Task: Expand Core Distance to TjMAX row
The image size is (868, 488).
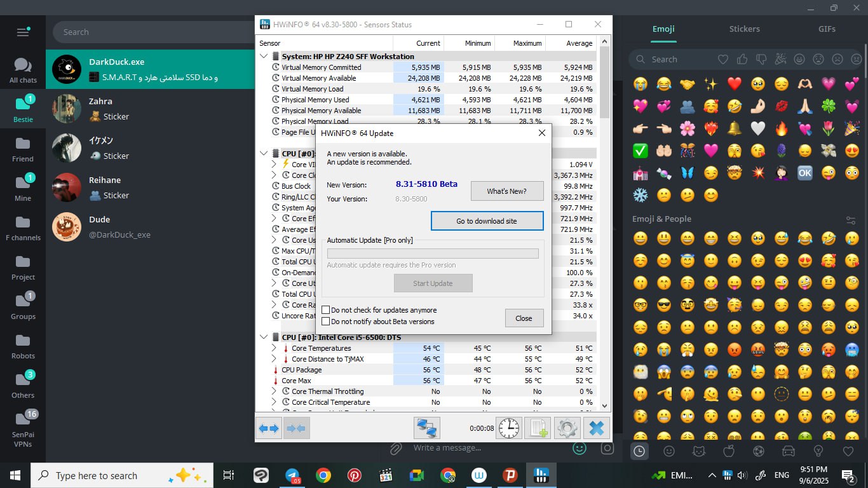Action: coord(274,359)
